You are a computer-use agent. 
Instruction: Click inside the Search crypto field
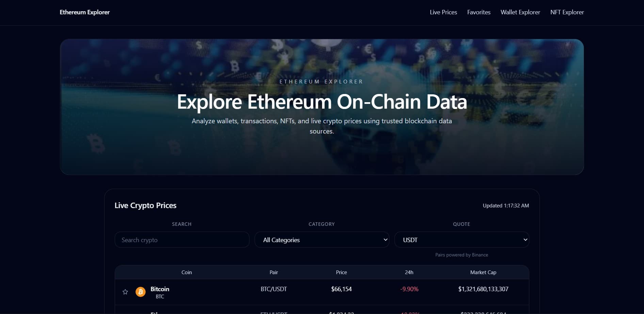pos(182,240)
